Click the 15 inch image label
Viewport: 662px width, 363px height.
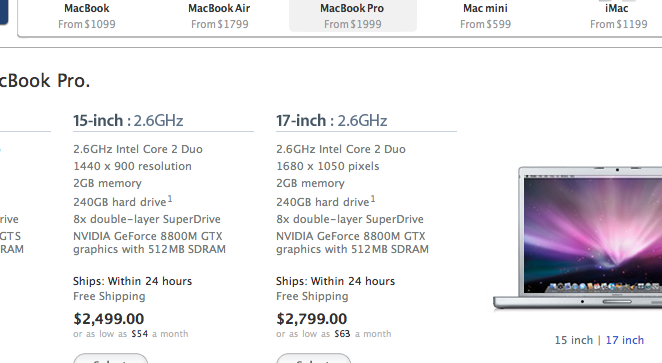coord(574,340)
